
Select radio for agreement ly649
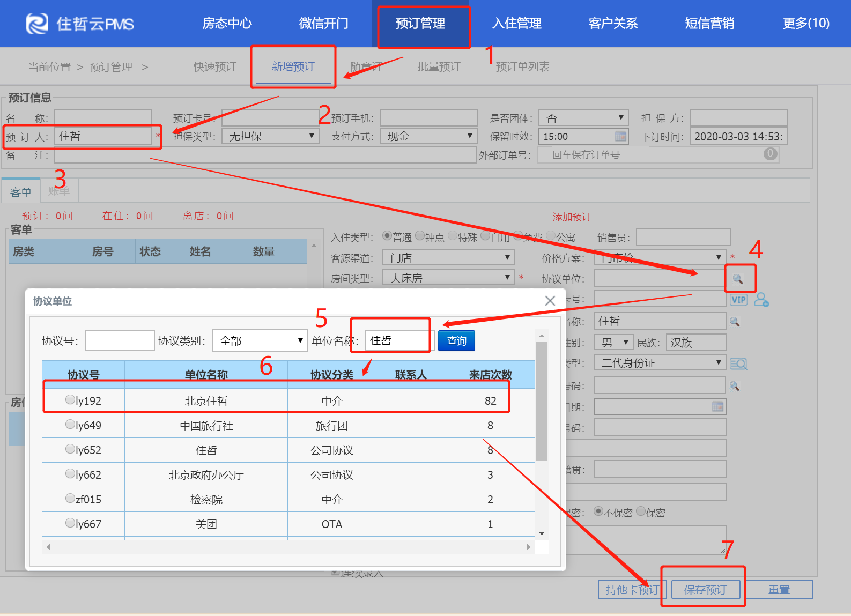point(70,424)
